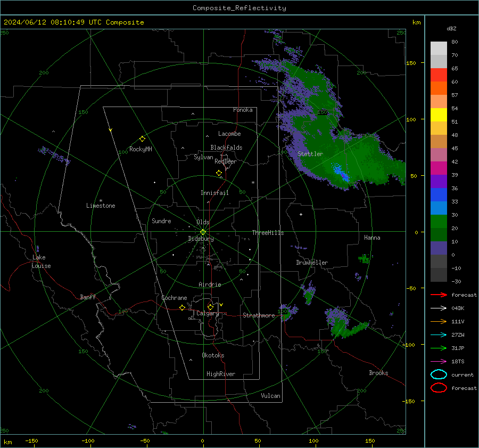
Task: Click the light blue 33 dBZ swatch
Action: [x=439, y=208]
